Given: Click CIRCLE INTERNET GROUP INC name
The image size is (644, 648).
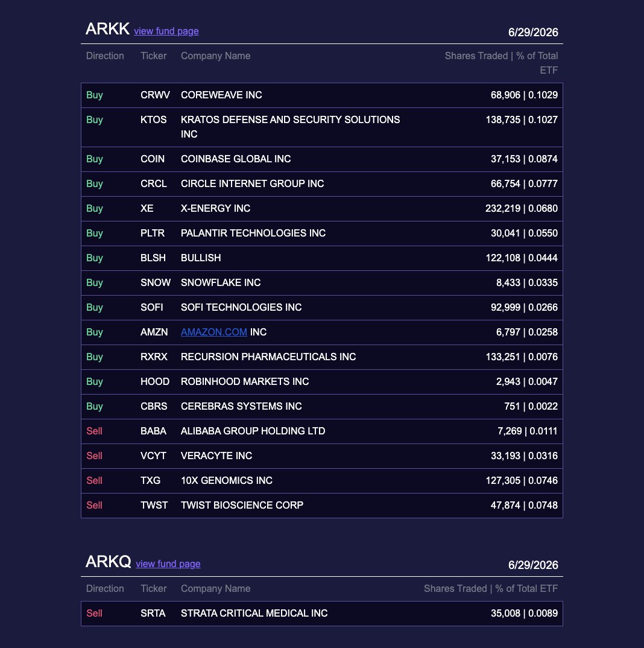Looking at the screenshot, I should (253, 184).
